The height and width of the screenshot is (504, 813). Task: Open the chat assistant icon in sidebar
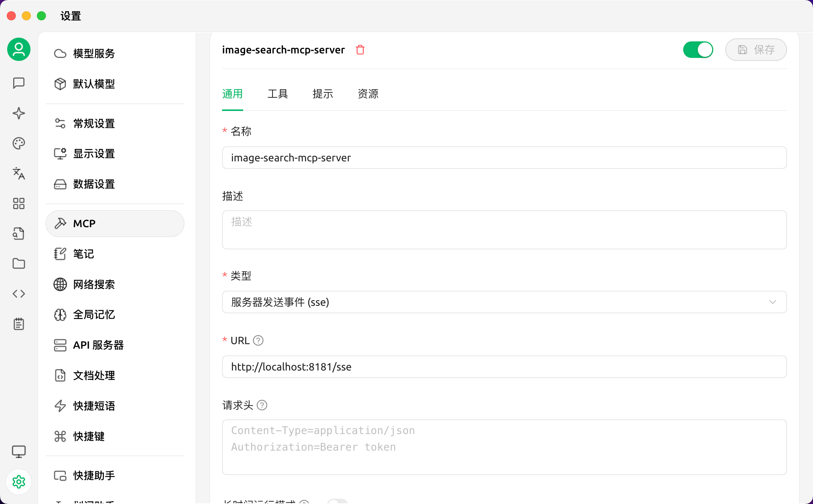[x=19, y=83]
